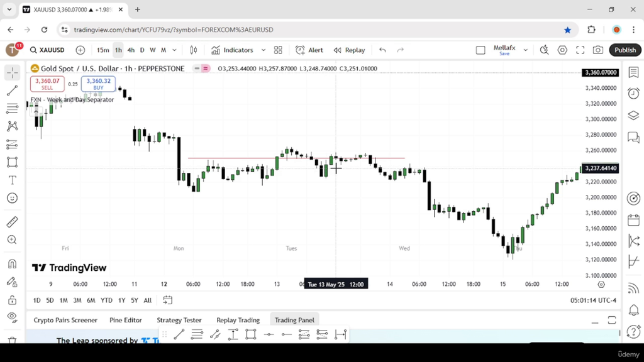Image resolution: width=644 pixels, height=362 pixels.
Task: Select the trend line drawing tool
Action: 13,90
